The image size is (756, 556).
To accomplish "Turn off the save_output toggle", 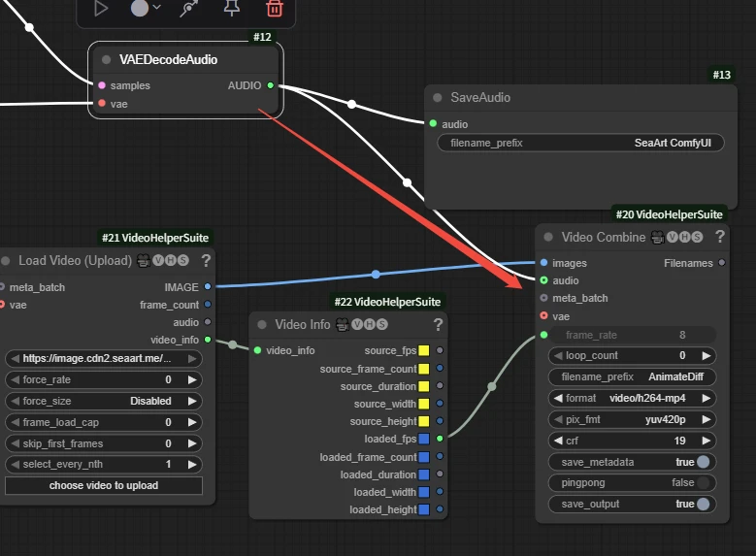I will click(703, 504).
